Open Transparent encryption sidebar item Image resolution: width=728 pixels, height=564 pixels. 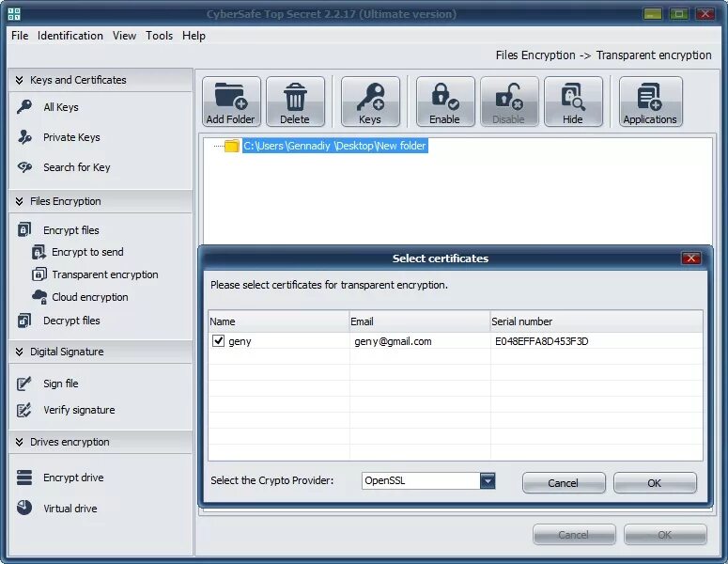[105, 274]
